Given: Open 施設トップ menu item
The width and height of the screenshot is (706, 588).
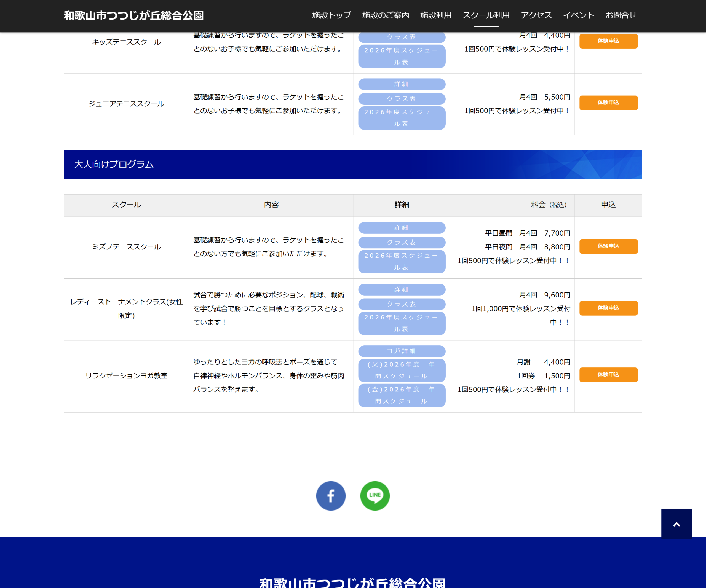Looking at the screenshot, I should (331, 15).
